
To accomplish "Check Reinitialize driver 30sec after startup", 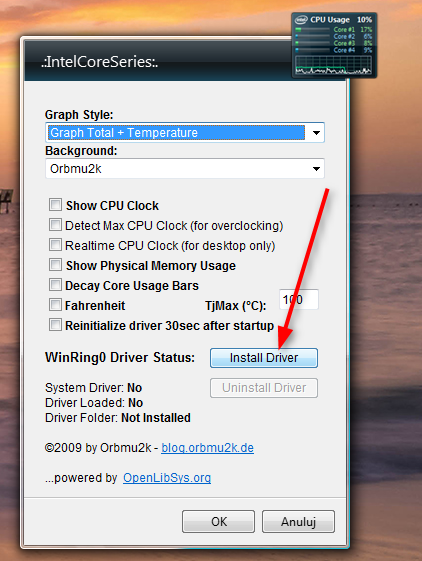I will tap(55, 325).
